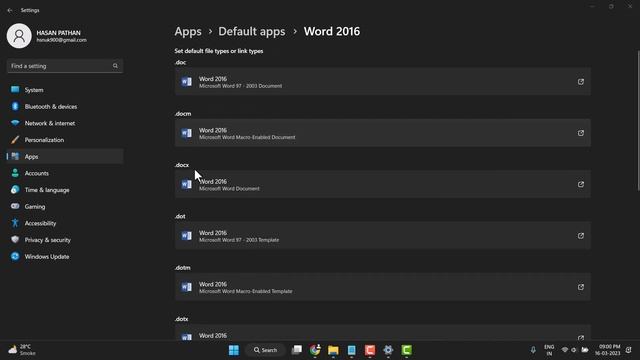Open network and volume quick settings

coord(569,350)
